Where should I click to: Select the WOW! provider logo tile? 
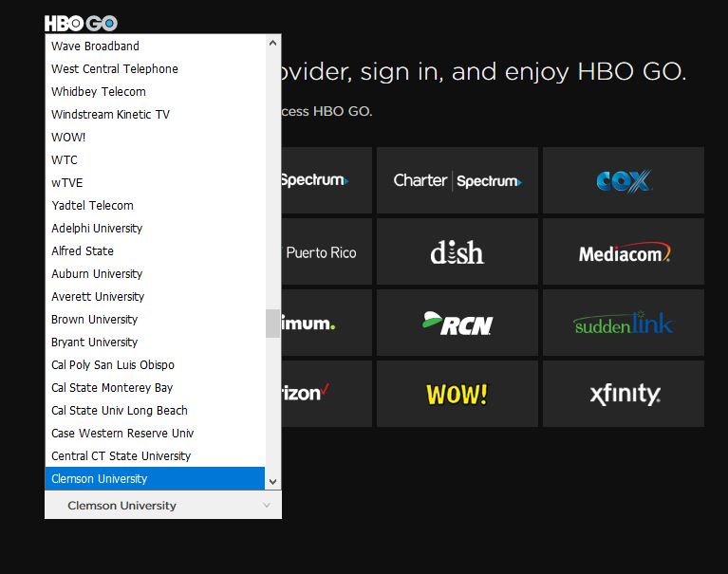point(457,394)
